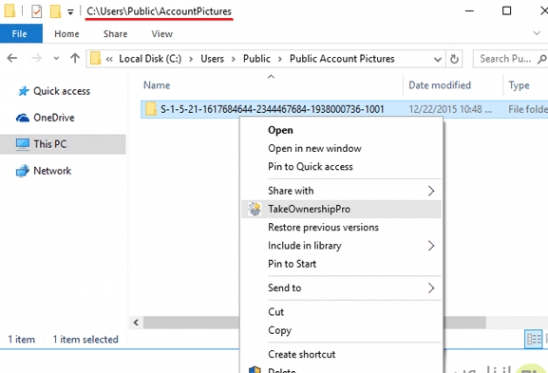This screenshot has width=548, height=373.
Task: Click Local Disk (C:) in address bar
Action: click(150, 59)
